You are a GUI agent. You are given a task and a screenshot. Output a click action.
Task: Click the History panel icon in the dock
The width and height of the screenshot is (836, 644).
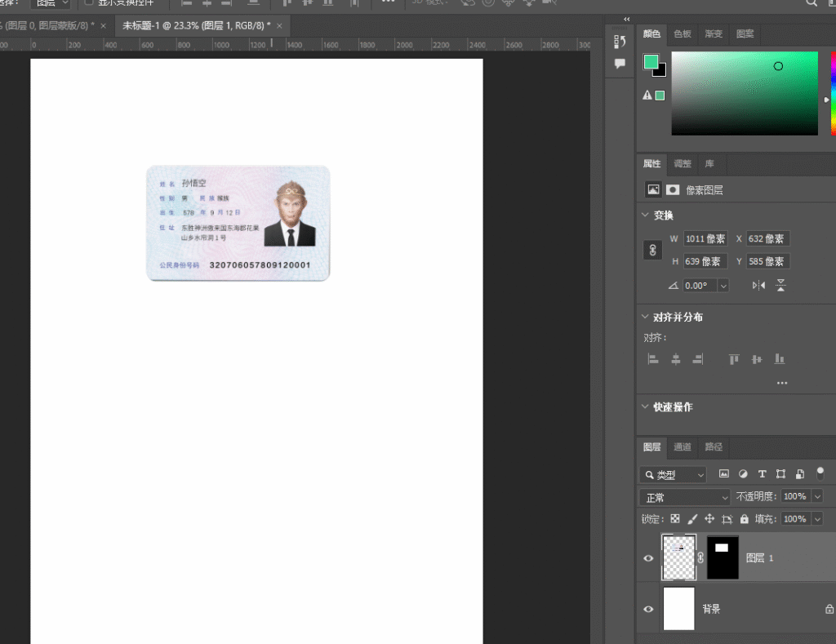619,41
